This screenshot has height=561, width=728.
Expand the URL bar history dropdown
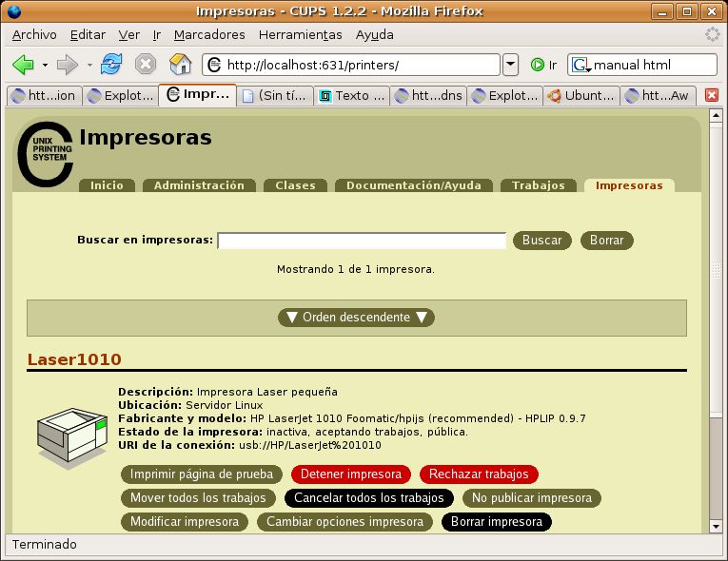pos(511,65)
